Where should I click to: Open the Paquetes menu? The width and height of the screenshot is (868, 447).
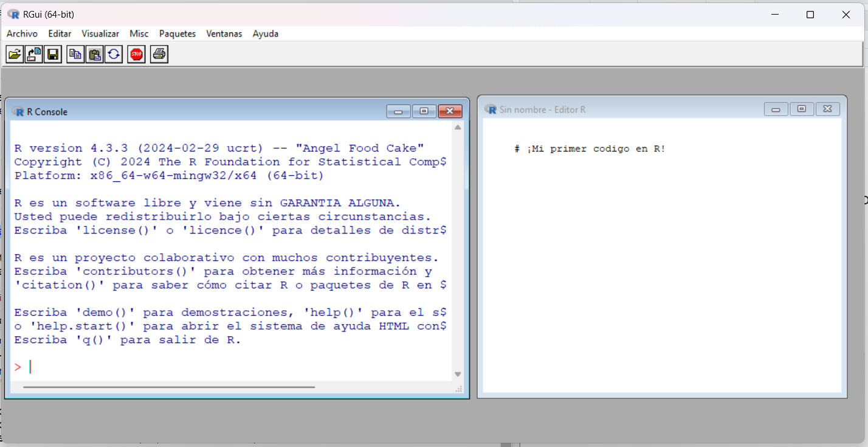tap(177, 33)
